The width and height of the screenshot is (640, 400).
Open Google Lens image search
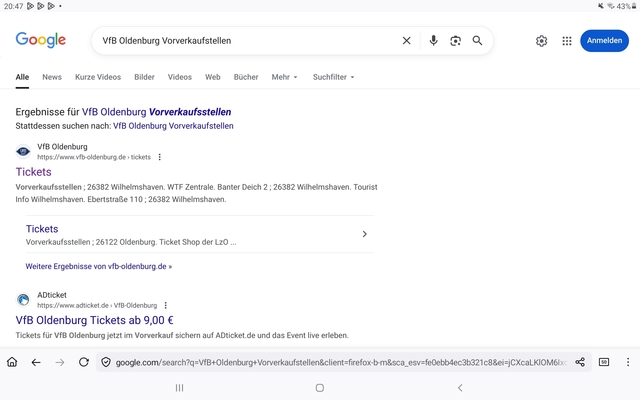[455, 41]
